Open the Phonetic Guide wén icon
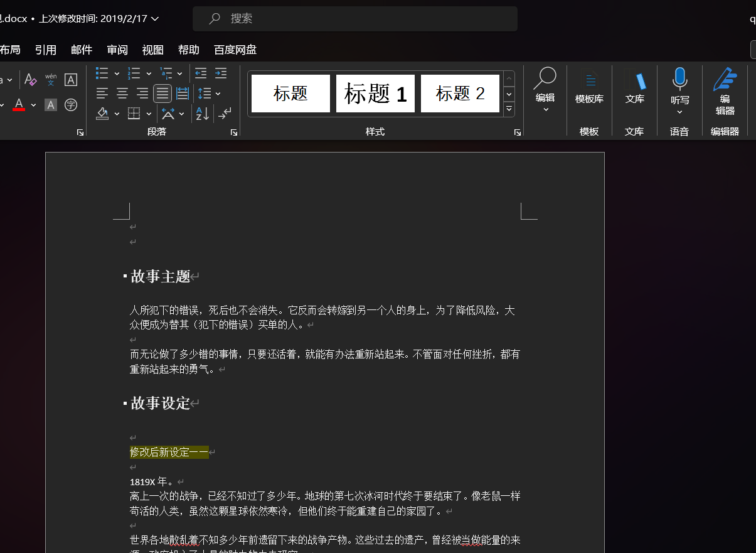Screen dimensions: 756x553 tap(51, 80)
